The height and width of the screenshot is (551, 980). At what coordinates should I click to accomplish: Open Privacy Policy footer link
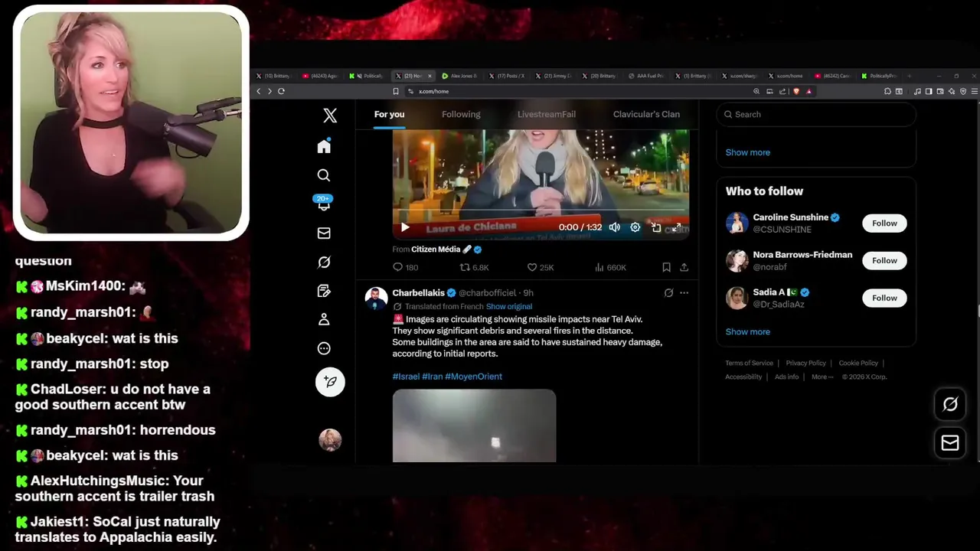pos(805,363)
